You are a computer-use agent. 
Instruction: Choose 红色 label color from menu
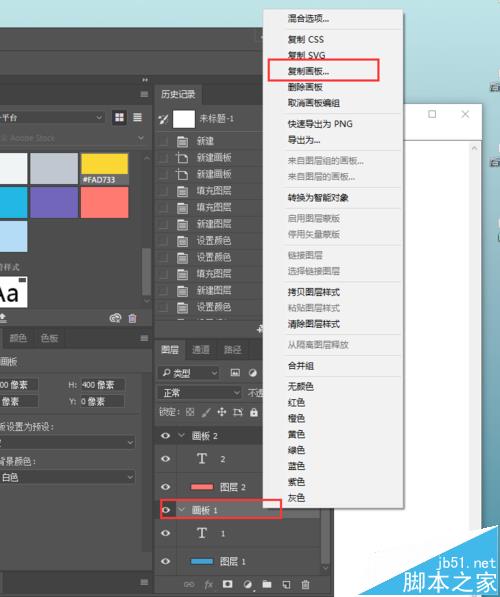[296, 402]
